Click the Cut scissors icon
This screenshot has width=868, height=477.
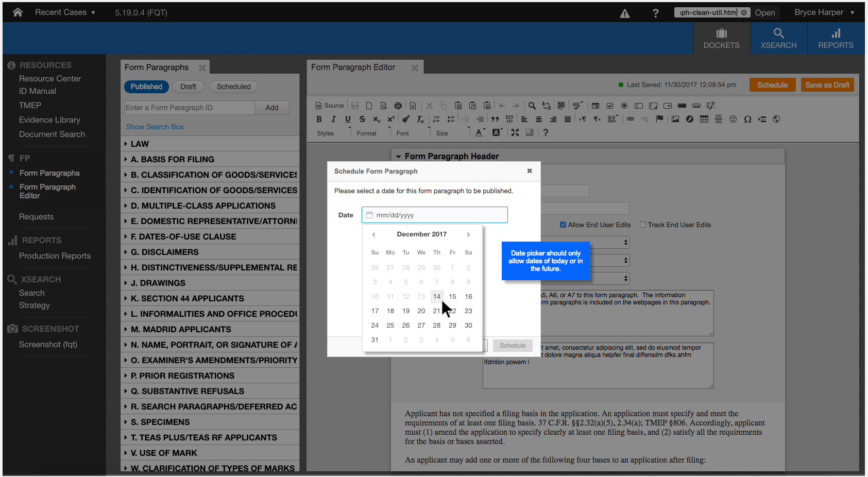point(429,106)
